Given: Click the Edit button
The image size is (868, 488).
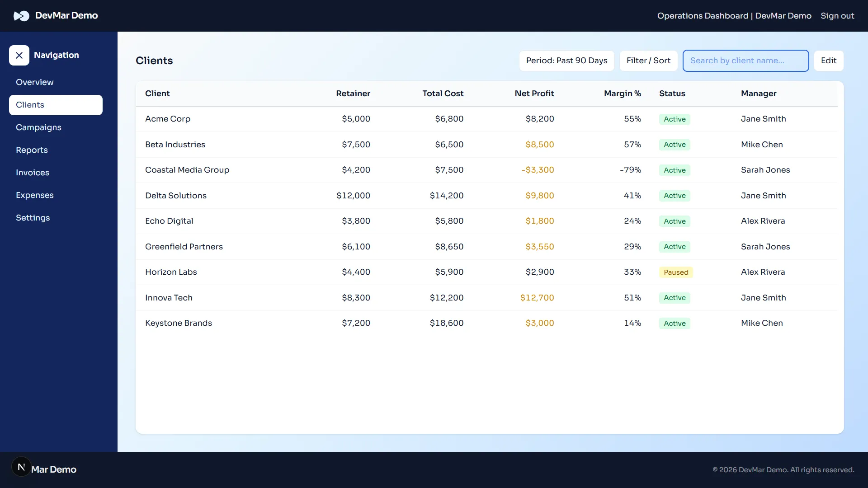Looking at the screenshot, I should tap(828, 60).
